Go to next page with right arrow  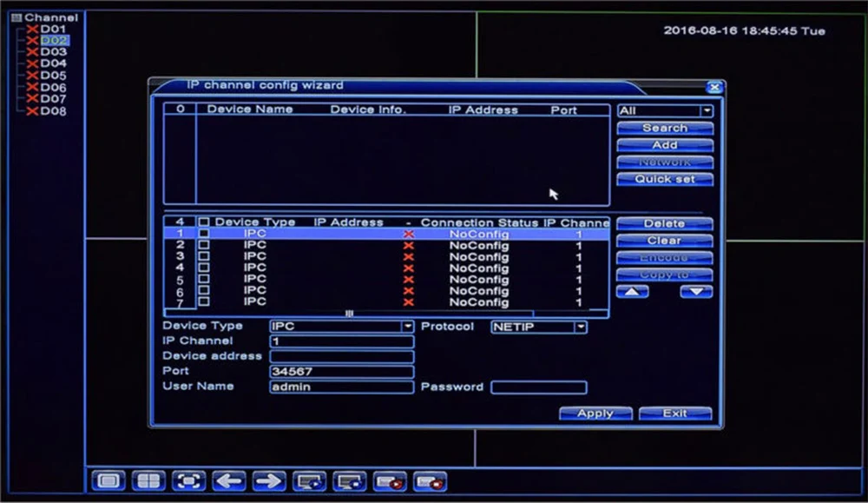point(269,480)
